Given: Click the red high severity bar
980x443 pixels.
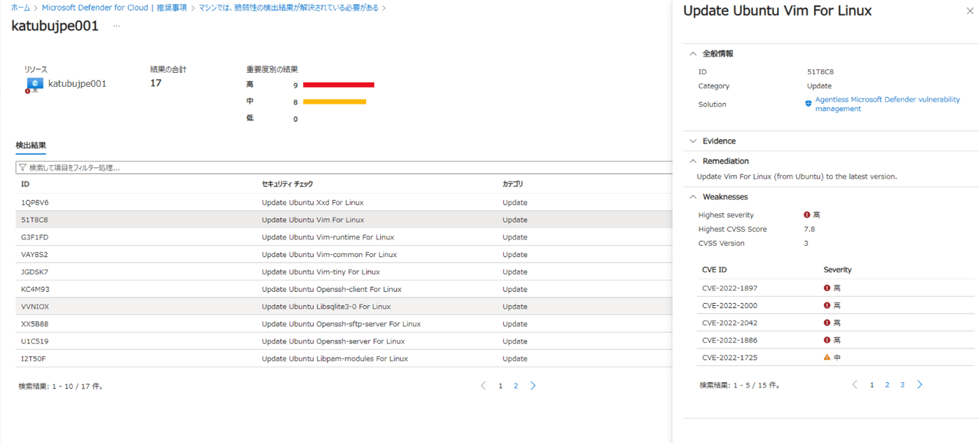Looking at the screenshot, I should click(339, 85).
